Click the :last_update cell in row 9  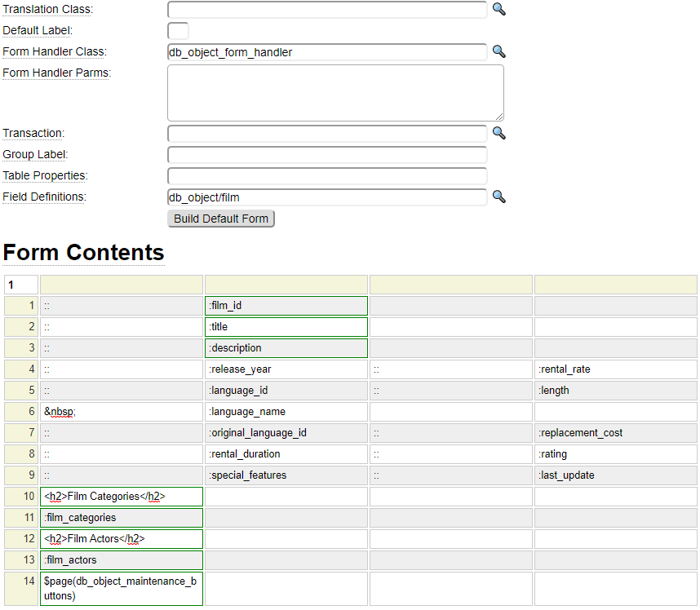click(615, 475)
